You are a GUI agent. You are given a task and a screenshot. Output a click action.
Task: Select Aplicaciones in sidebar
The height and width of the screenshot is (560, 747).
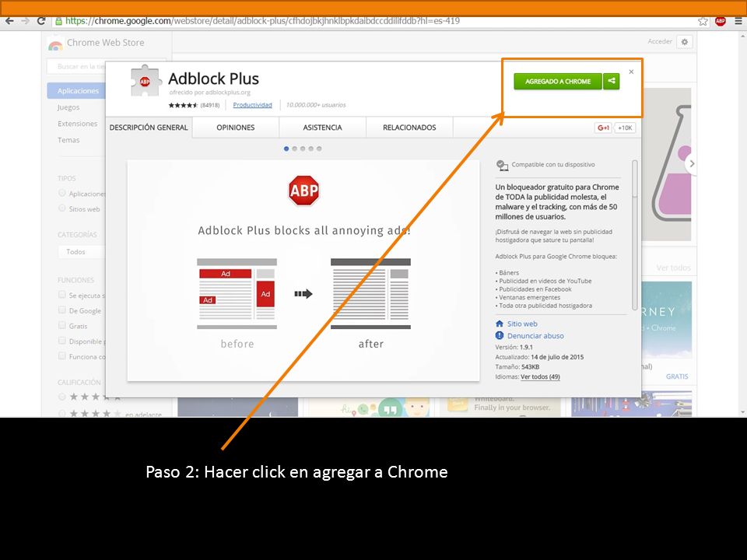[77, 90]
